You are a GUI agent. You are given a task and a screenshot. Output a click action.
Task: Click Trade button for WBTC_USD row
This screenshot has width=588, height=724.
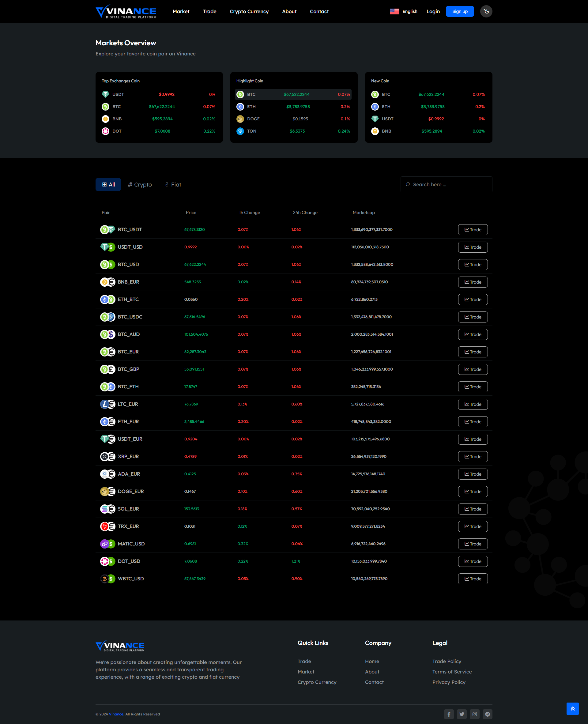point(473,579)
